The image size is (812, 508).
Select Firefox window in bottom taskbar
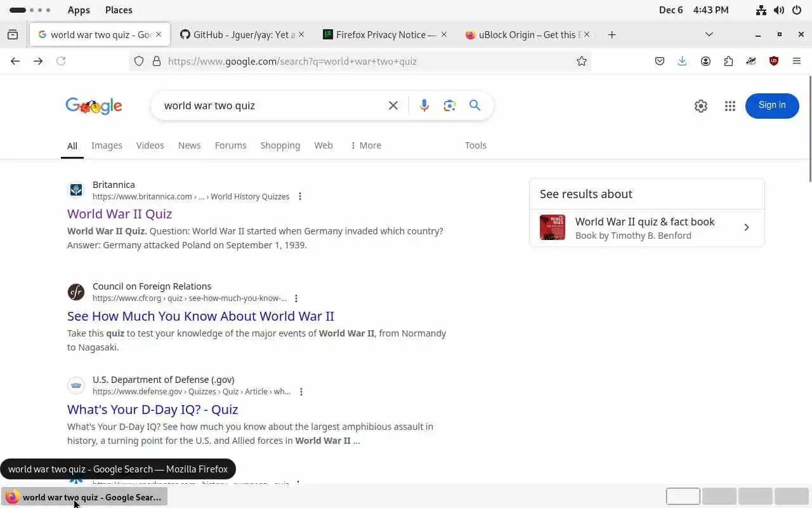tap(85, 497)
